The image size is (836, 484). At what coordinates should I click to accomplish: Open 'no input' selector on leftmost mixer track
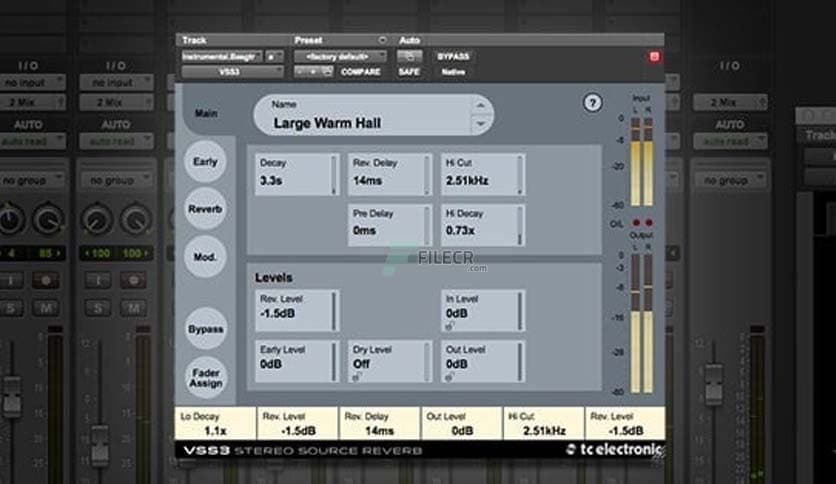[32, 83]
